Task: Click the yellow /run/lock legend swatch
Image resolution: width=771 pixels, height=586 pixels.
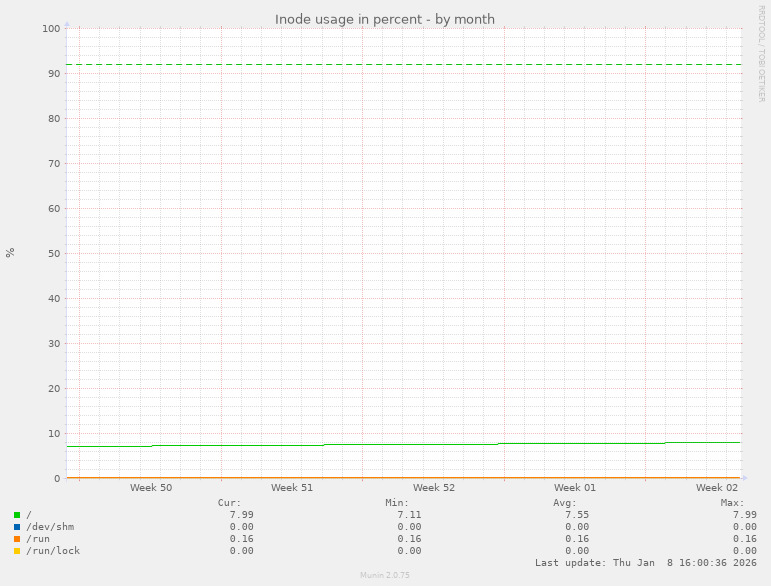Action: tap(17, 551)
